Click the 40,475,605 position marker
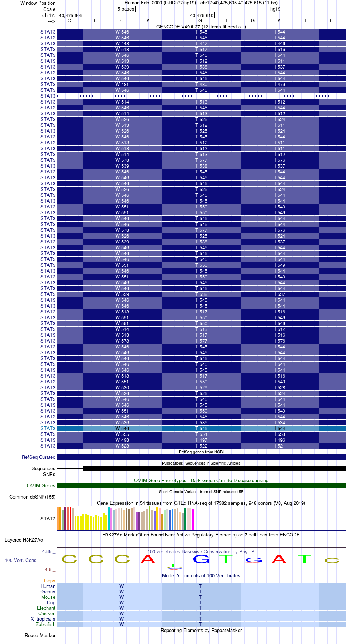346x644 pixels. click(x=71, y=15)
